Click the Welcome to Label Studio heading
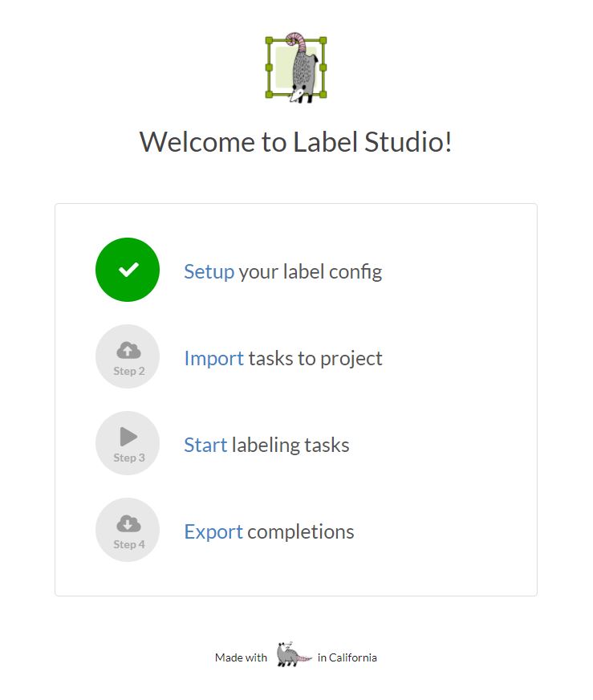 point(296,142)
